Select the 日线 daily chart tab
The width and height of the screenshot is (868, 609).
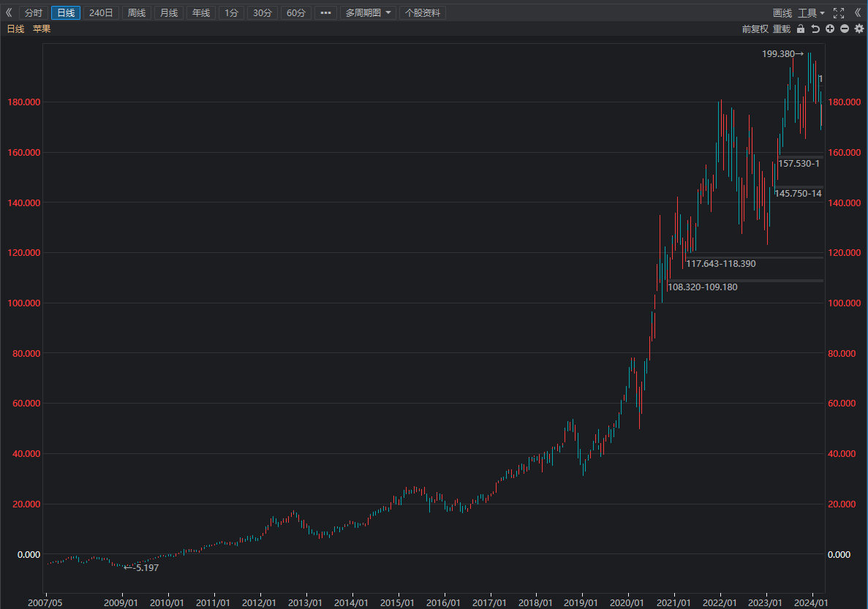(66, 12)
